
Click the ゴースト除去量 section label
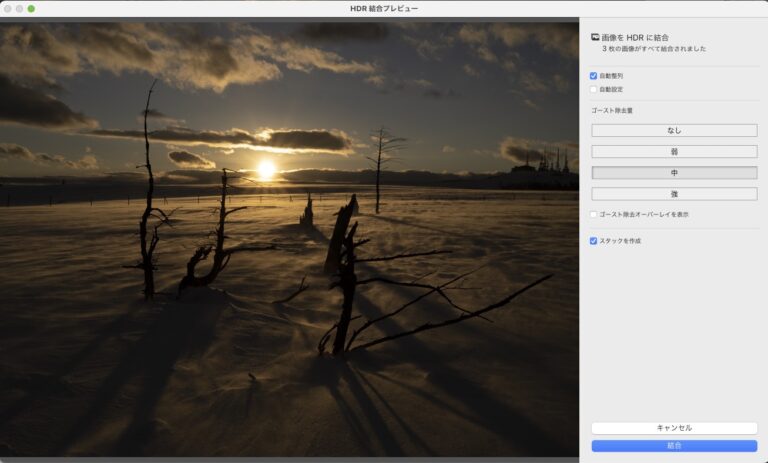point(610,110)
